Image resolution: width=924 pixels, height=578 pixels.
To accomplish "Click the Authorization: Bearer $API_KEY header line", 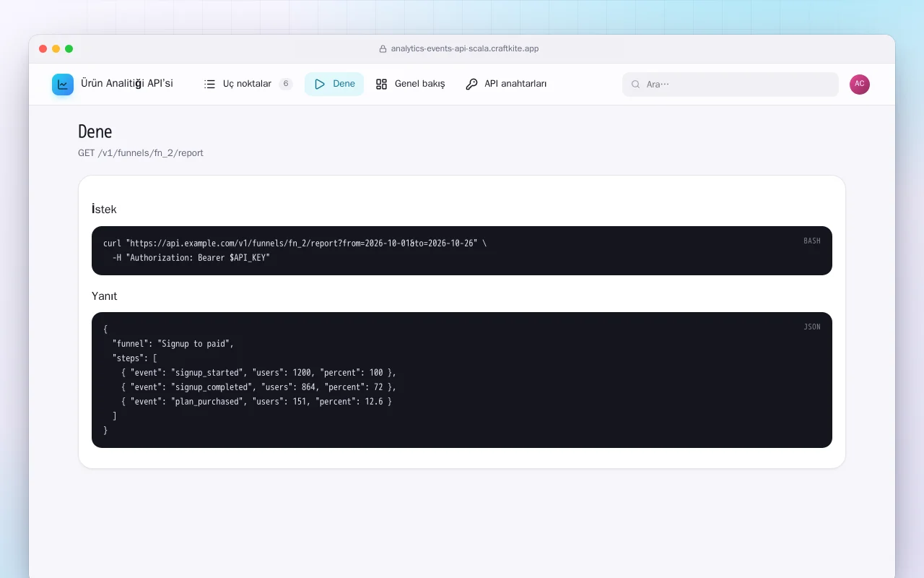I will click(x=191, y=258).
